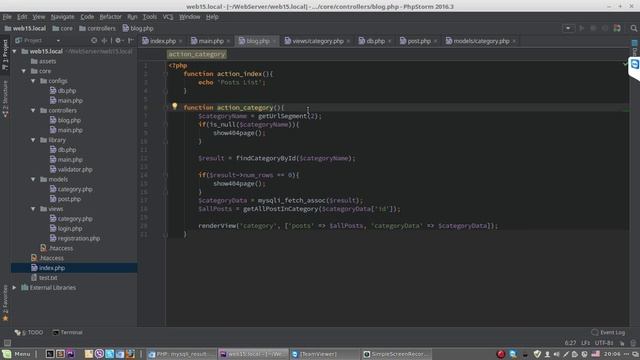Click the colored toolbar icon beside search

(617, 28)
